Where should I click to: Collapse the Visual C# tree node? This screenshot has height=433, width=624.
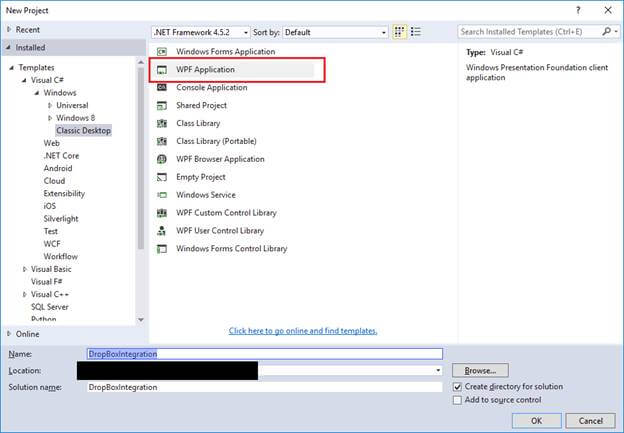(x=24, y=80)
